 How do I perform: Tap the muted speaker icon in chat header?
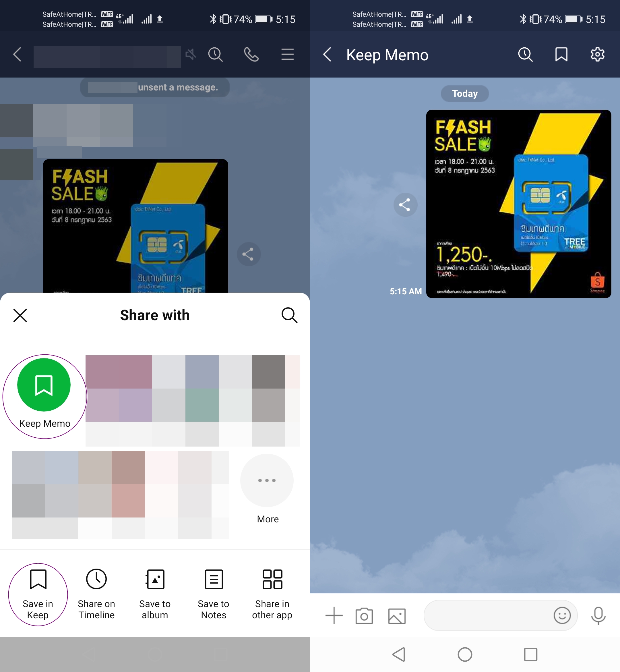coord(191,54)
